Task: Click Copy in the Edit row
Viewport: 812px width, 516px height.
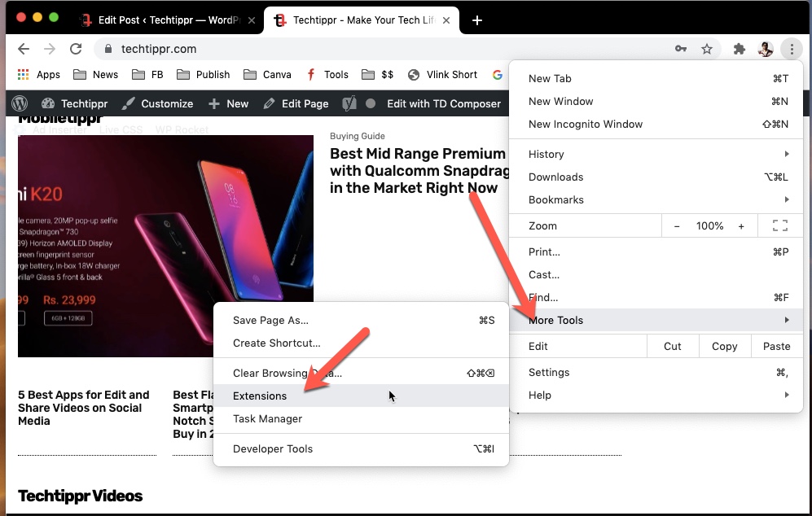Action: pos(725,346)
